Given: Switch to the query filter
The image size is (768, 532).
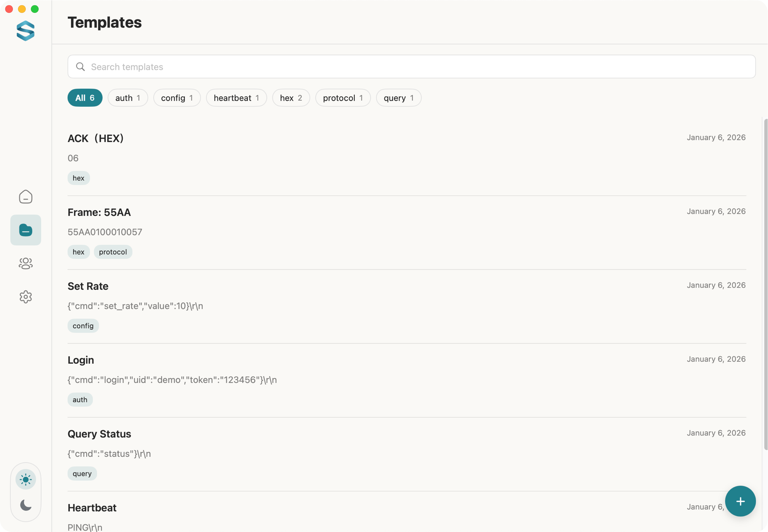Looking at the screenshot, I should coord(398,98).
